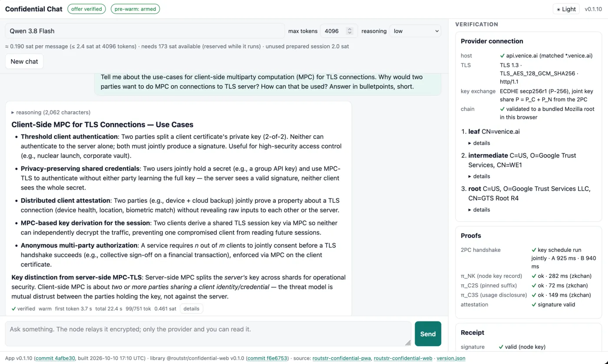The image size is (608, 364).
Task: Send the message with the Send button
Action: [x=428, y=334]
